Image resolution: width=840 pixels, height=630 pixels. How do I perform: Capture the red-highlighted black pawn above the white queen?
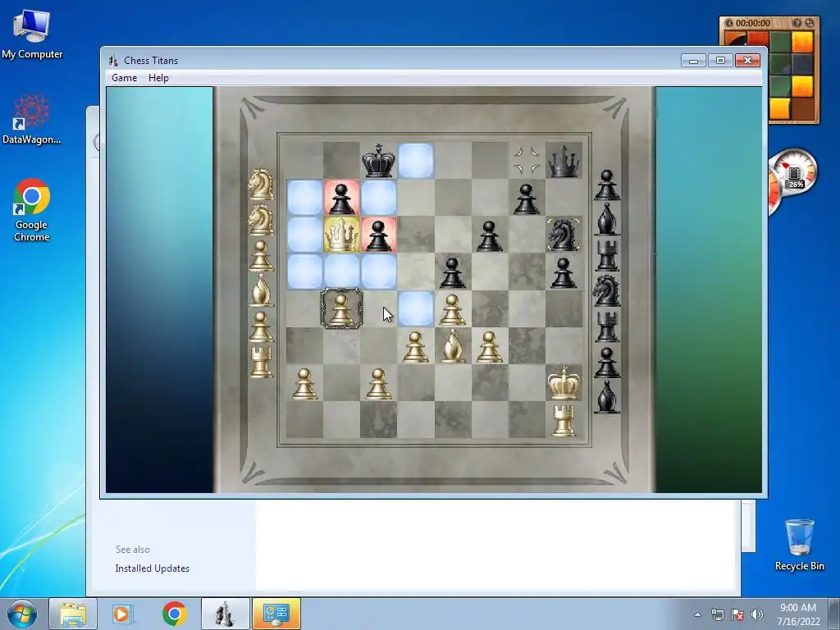click(341, 197)
